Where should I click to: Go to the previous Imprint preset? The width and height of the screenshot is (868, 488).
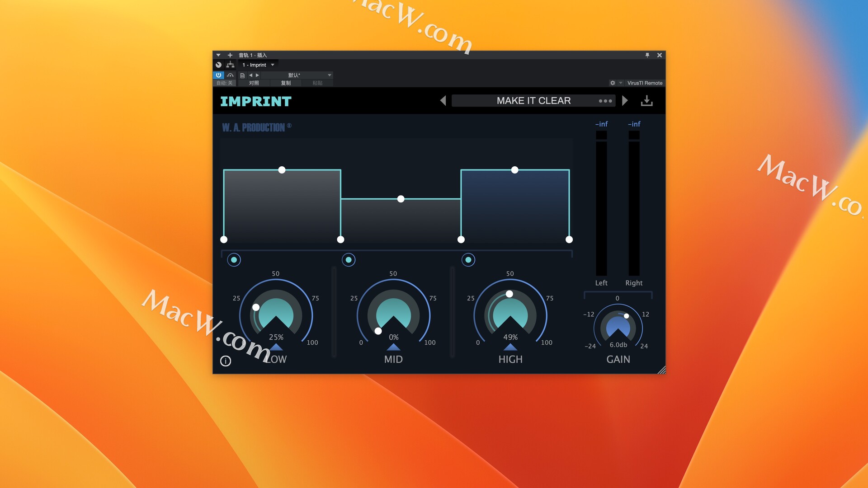tap(443, 101)
